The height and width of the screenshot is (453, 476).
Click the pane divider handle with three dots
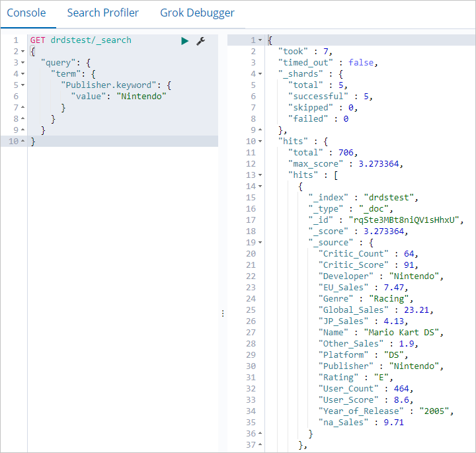[x=223, y=313]
